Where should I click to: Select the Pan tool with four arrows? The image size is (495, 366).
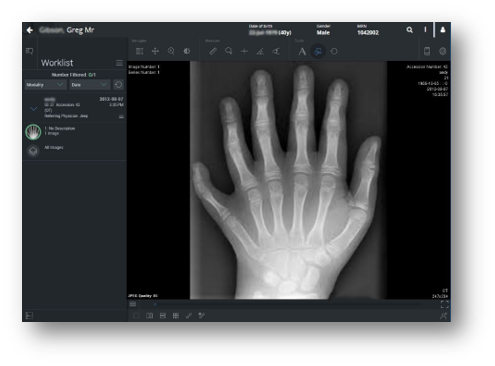[x=155, y=51]
